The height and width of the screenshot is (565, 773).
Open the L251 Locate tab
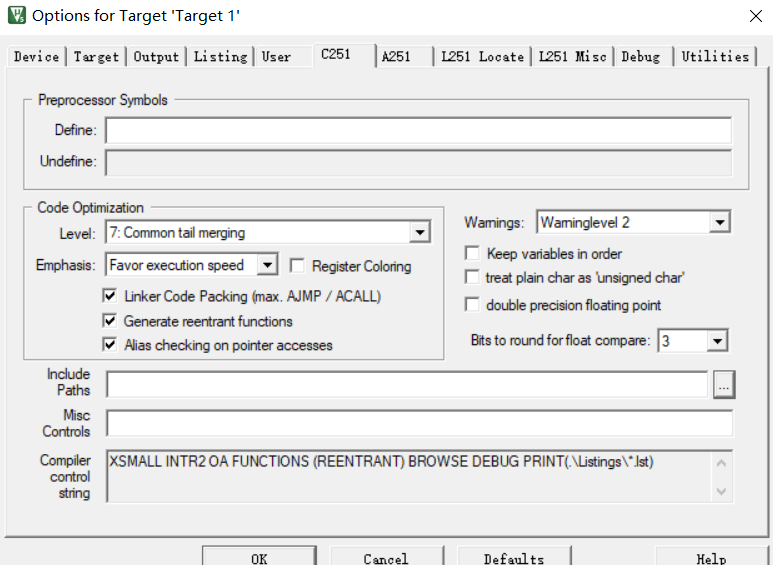(x=483, y=57)
